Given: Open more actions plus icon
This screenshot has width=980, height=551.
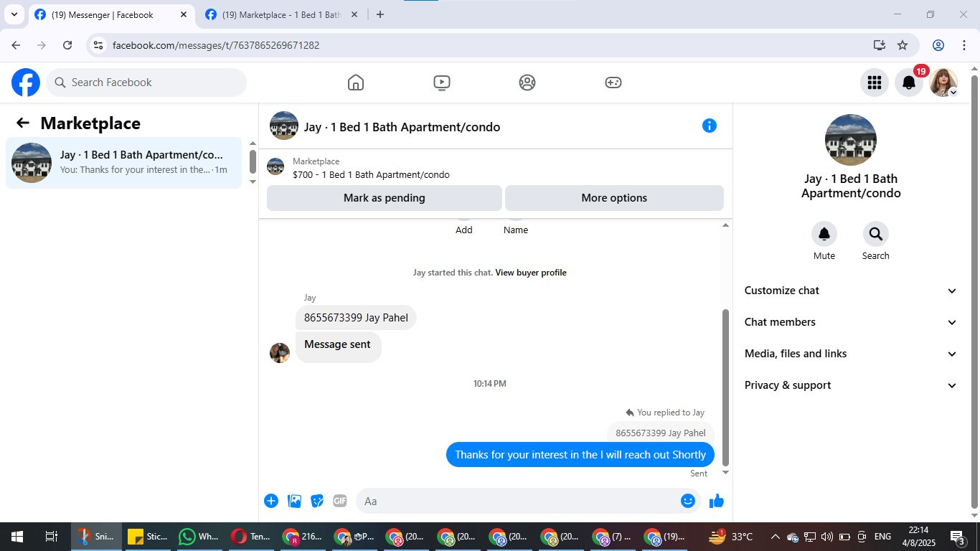Looking at the screenshot, I should (x=271, y=501).
